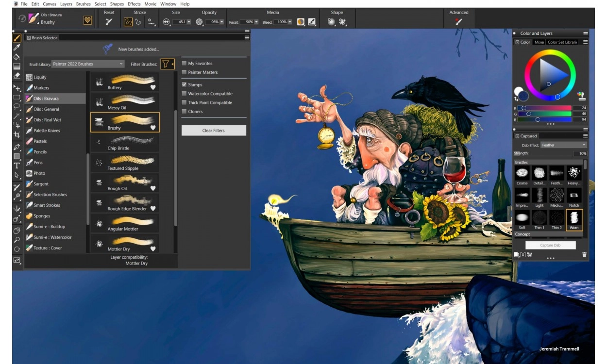Select the Lasso selection tool
607x364 pixels.
(x=17, y=106)
